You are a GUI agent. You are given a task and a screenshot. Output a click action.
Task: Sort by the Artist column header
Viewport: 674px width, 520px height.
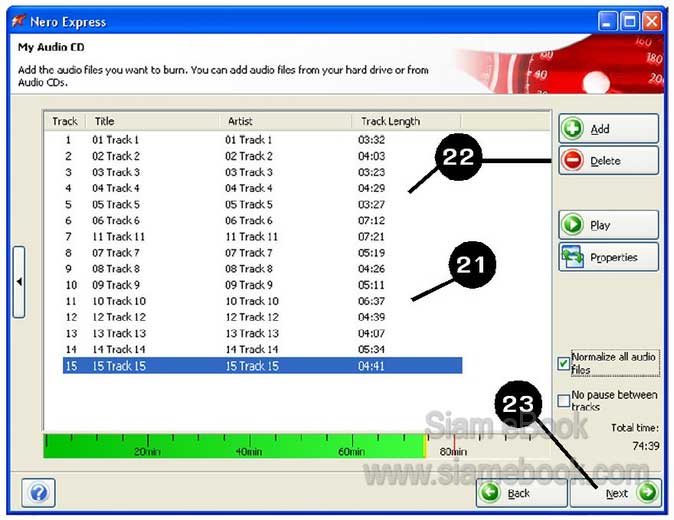click(x=285, y=122)
